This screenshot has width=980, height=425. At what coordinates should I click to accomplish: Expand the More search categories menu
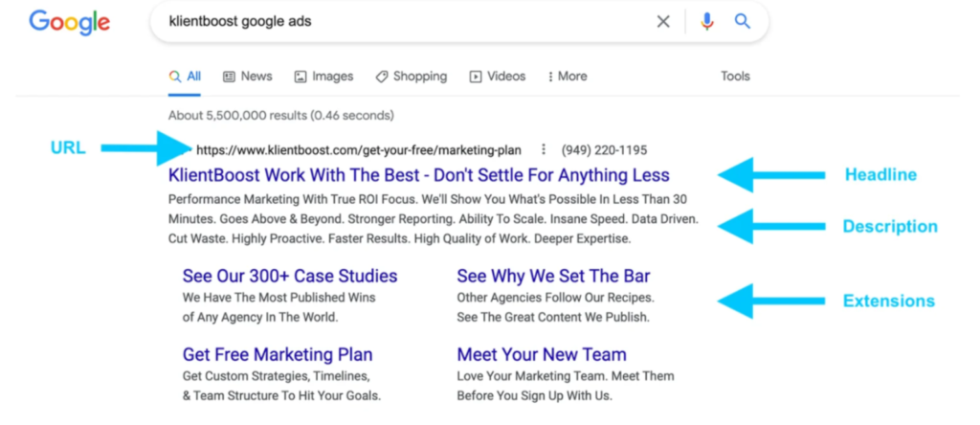tap(568, 77)
